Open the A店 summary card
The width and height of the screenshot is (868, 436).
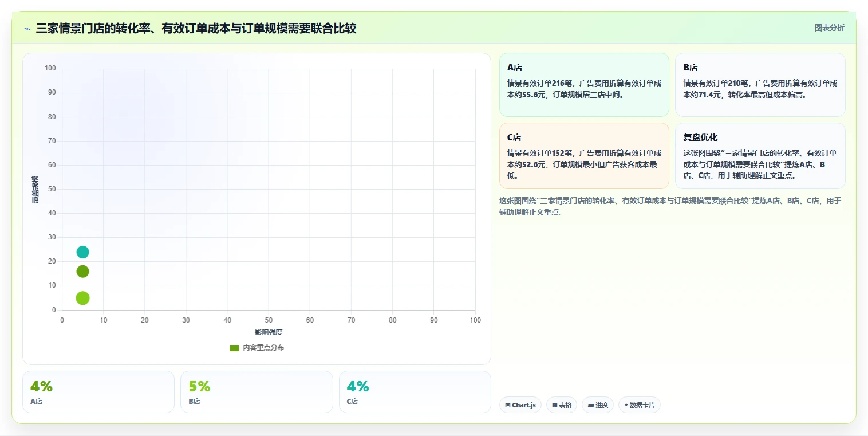click(584, 85)
